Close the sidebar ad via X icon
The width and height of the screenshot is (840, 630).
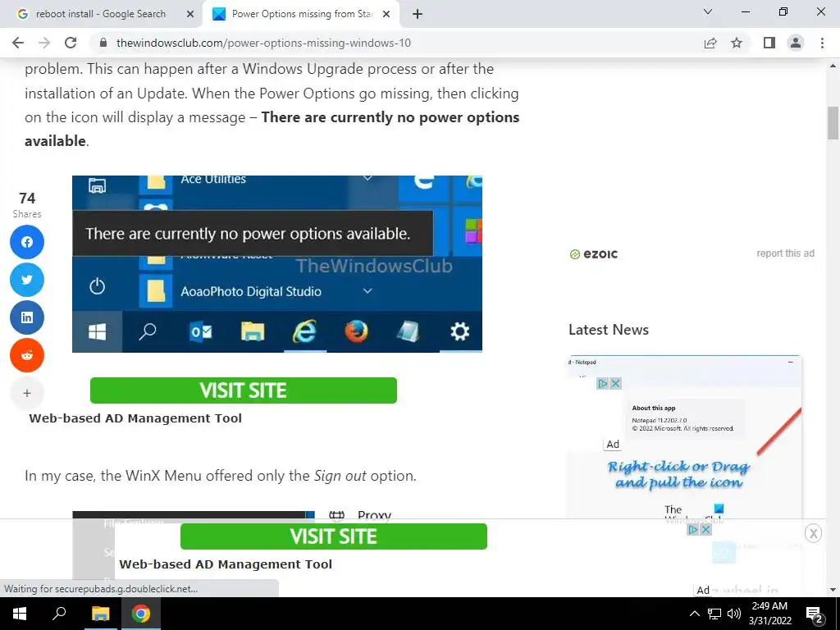[x=616, y=384]
